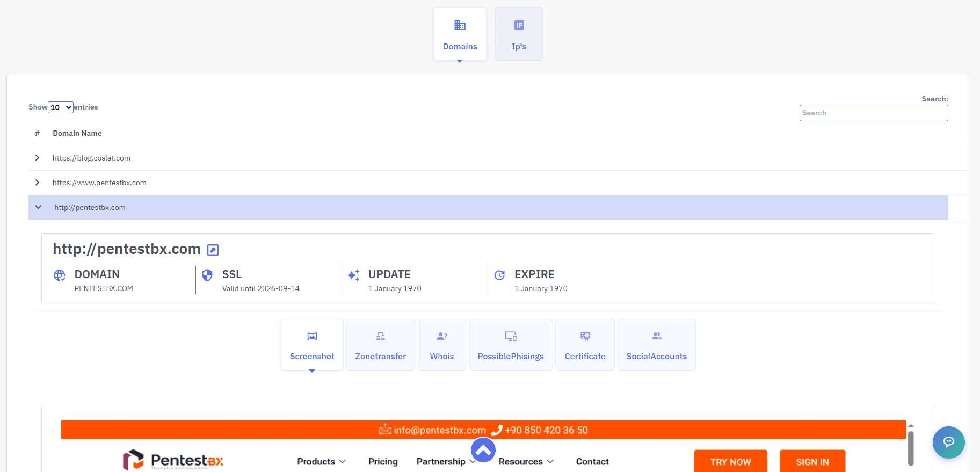The width and height of the screenshot is (980, 472).
Task: Click the Domain Name column header
Action: (77, 133)
